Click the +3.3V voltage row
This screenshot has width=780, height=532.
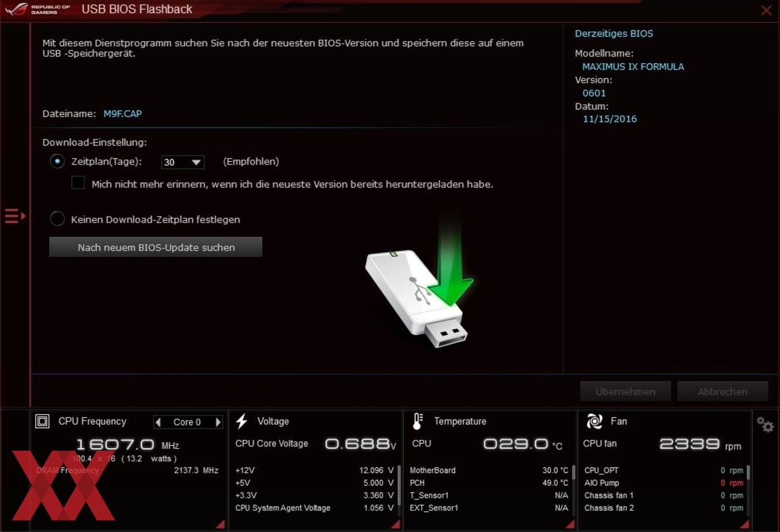[x=314, y=495]
